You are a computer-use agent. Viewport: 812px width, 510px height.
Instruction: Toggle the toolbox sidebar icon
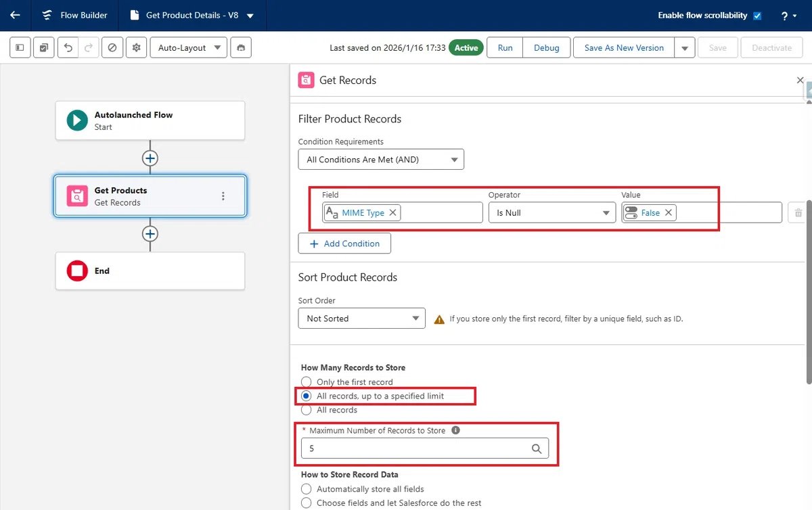click(x=20, y=48)
